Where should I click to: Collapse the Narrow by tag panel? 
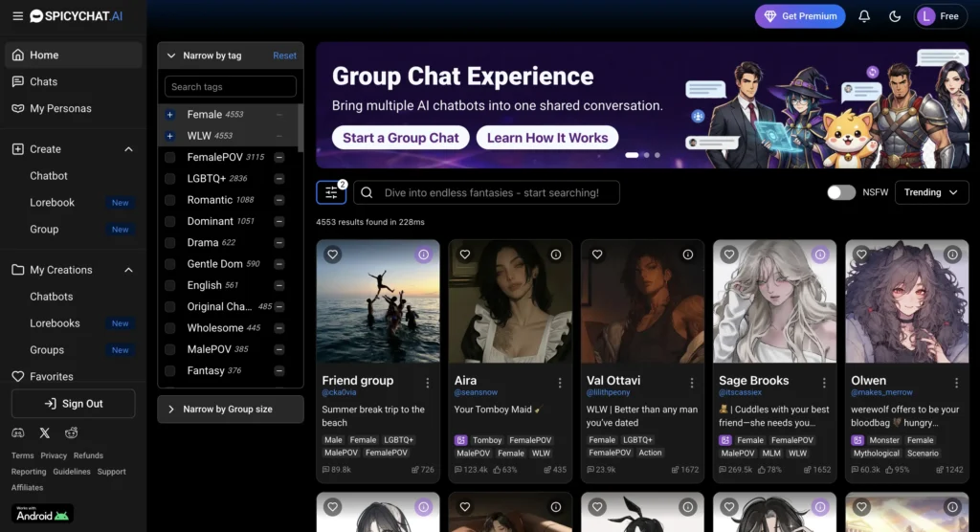[x=171, y=55]
